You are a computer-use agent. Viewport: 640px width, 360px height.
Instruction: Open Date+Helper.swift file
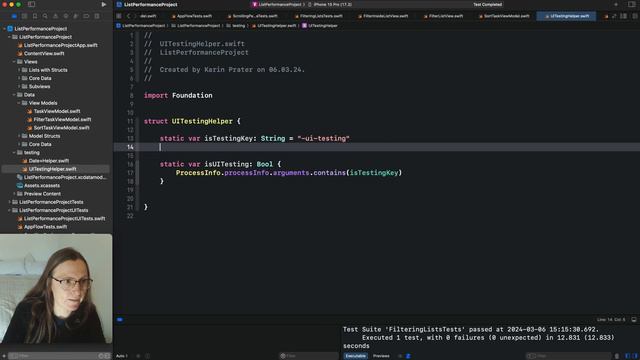point(46,161)
